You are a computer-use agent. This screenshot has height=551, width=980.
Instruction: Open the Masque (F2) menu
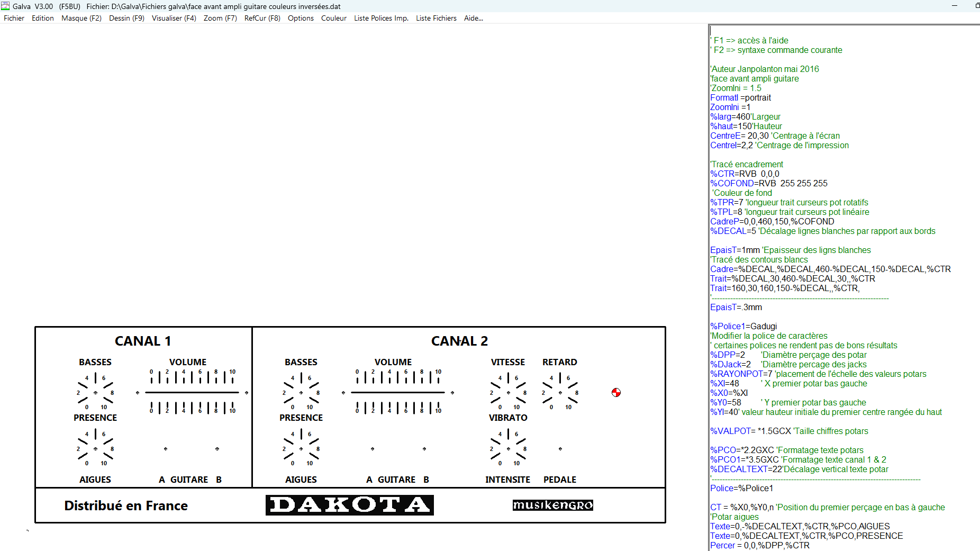(81, 18)
